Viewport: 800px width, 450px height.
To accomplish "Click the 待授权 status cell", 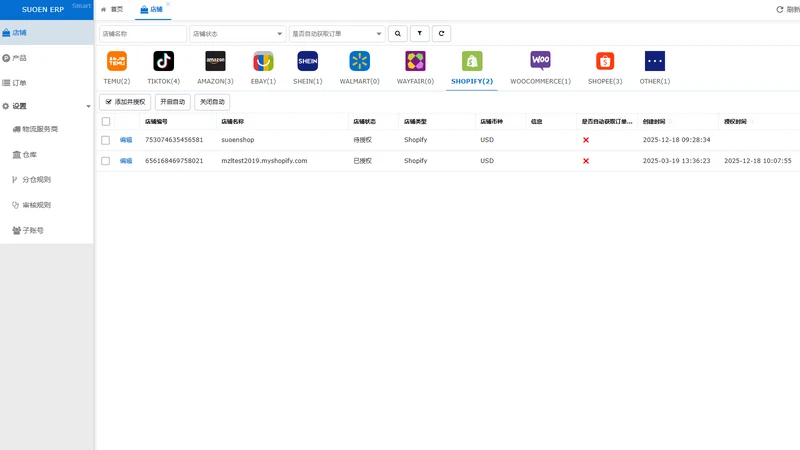I will tap(363, 140).
